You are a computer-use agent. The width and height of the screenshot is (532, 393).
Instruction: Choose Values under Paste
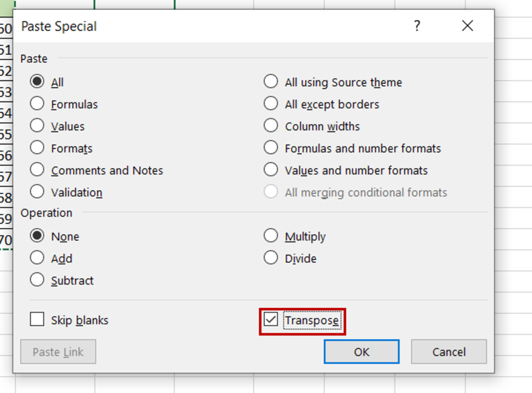(x=37, y=126)
